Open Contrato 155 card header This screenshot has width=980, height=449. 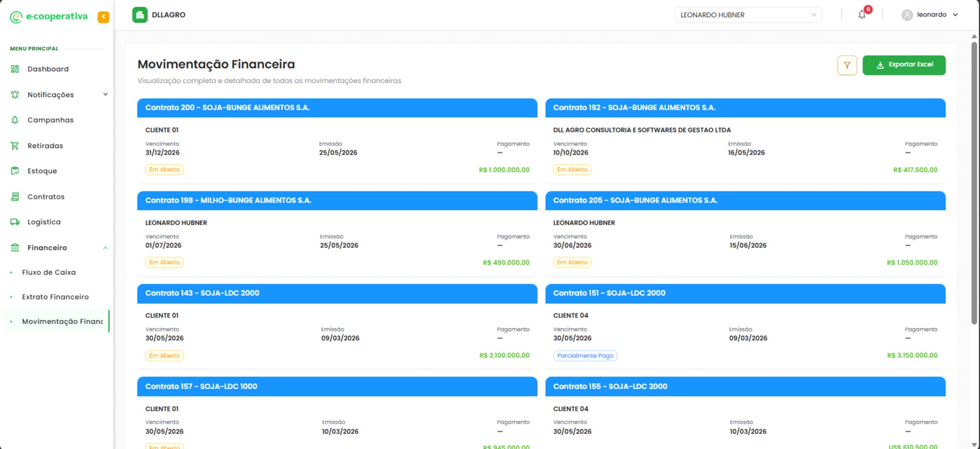click(x=745, y=387)
